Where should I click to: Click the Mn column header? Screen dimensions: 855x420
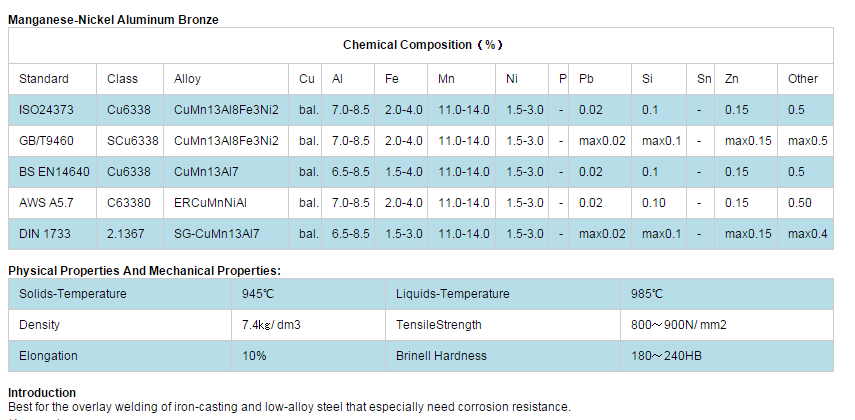pos(446,79)
